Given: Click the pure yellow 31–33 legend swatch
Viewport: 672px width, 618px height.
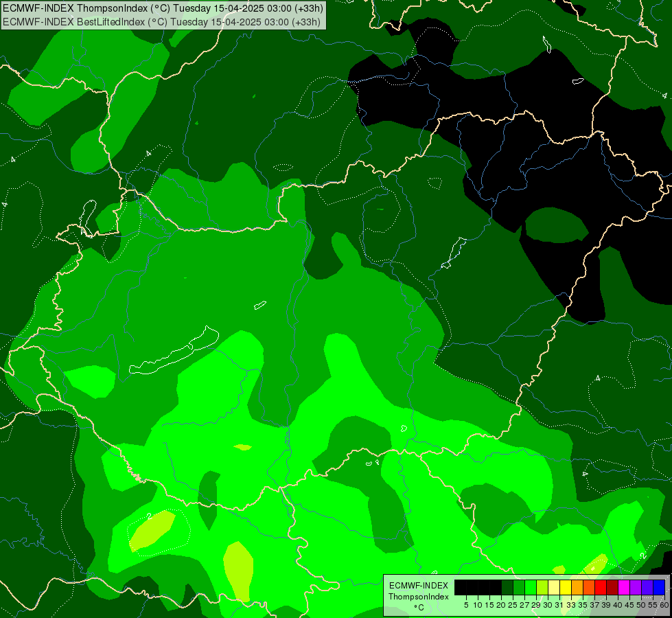Looking at the screenshot, I should tap(566, 587).
